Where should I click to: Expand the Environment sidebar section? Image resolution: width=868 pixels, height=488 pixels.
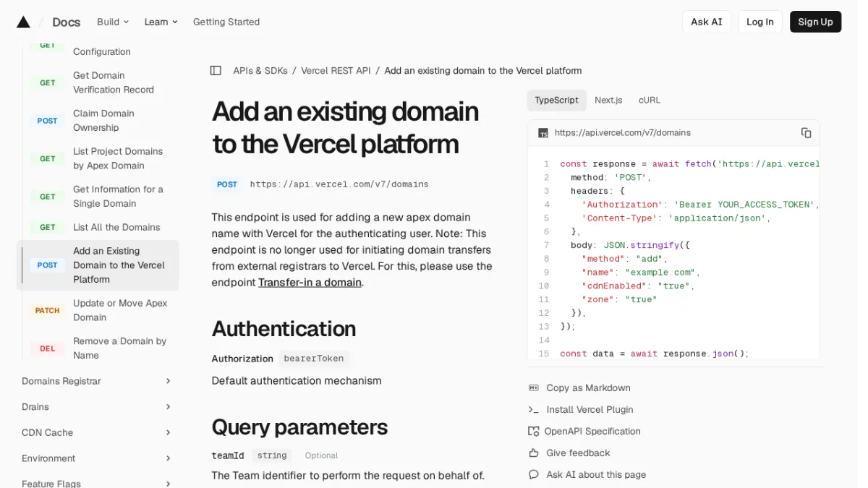pos(97,458)
